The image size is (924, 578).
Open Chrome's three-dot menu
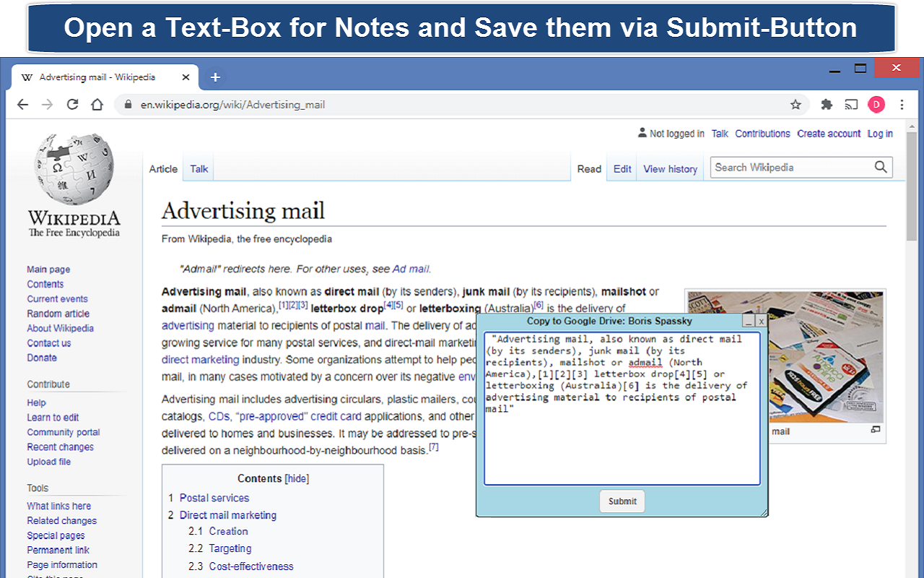[901, 104]
